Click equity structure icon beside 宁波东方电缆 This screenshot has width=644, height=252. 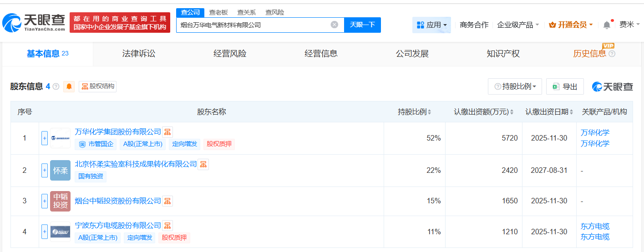(167, 226)
